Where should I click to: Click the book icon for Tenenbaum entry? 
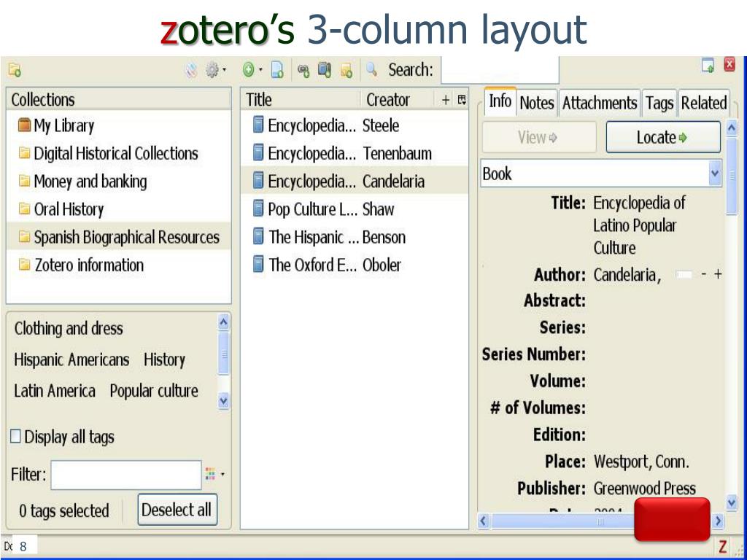coord(258,153)
